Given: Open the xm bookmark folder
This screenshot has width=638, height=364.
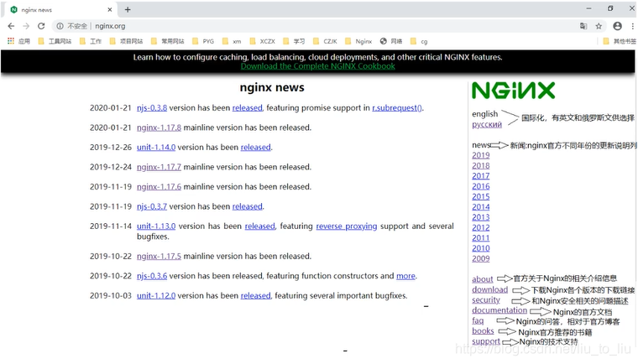Looking at the screenshot, I should (232, 41).
